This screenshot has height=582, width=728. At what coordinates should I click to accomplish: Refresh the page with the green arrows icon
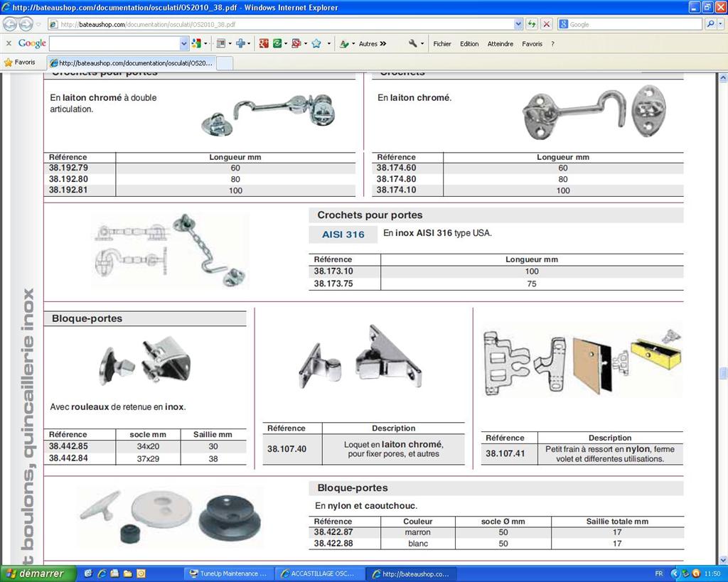click(x=532, y=24)
